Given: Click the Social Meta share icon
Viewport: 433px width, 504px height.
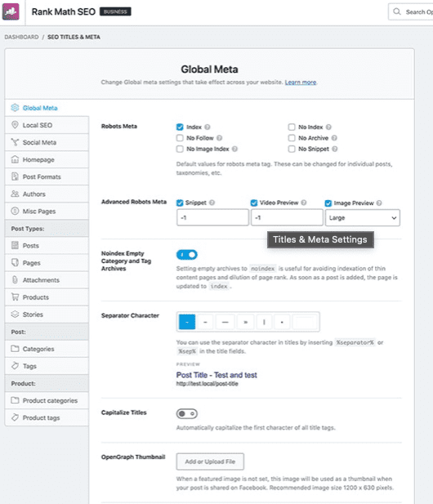Looking at the screenshot, I should (x=15, y=142).
